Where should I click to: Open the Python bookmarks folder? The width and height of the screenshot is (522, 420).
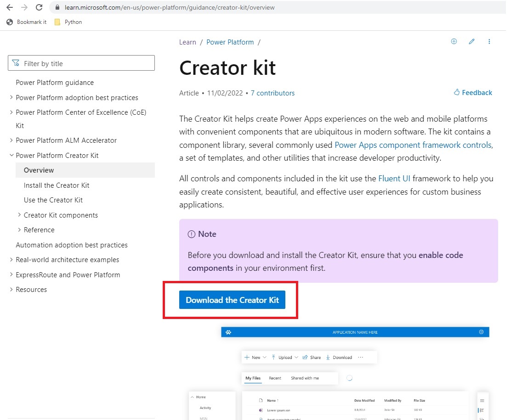click(x=68, y=22)
